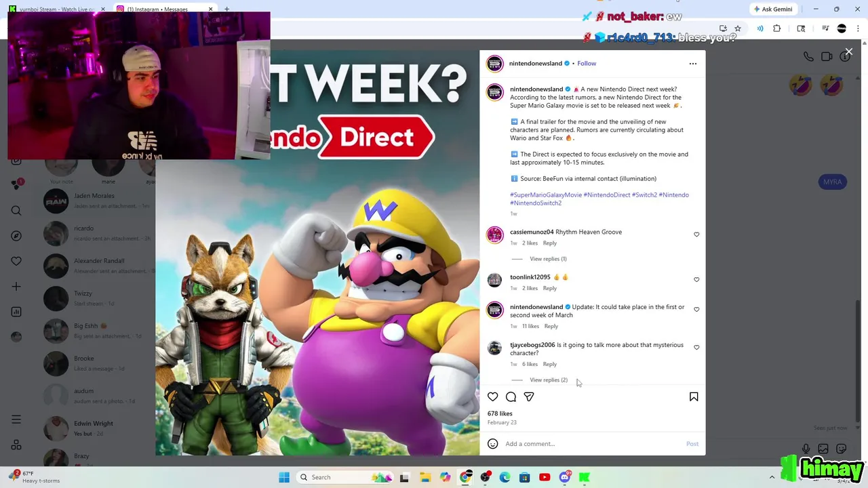
Task: Close the post overlay with the X
Action: point(848,52)
